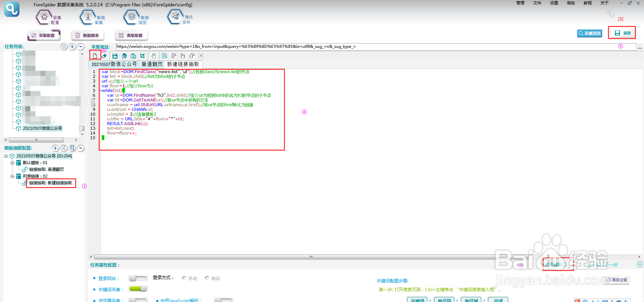Click the floppy-disk save script icon
This screenshot has width=644, height=302.
(x=115, y=56)
